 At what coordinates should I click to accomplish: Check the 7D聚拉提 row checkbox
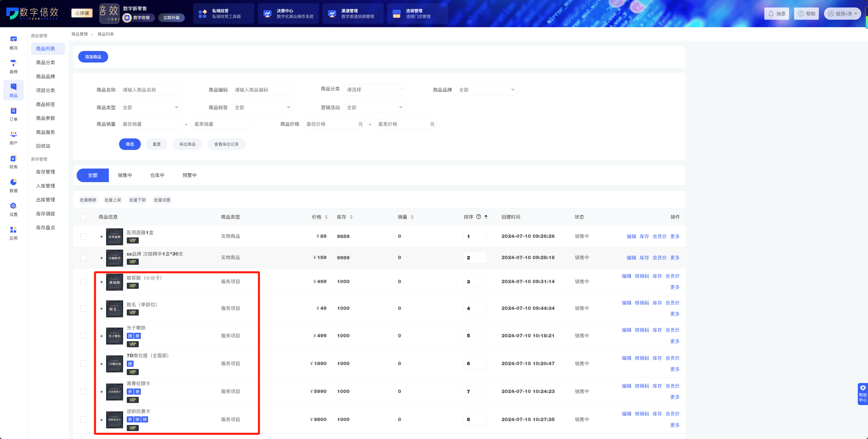[x=83, y=364]
